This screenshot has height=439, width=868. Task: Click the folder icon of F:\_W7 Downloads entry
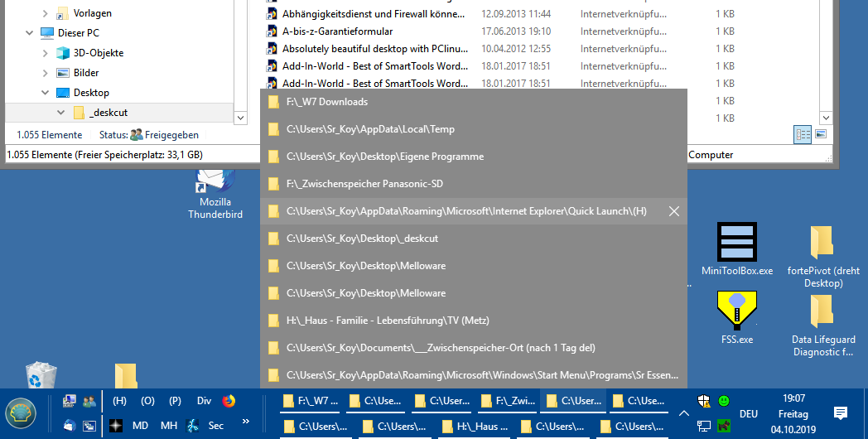point(273,103)
